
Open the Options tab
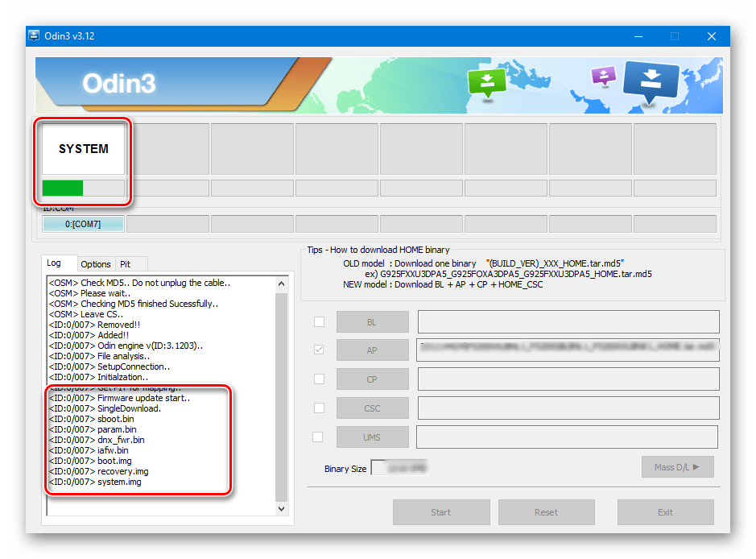(x=96, y=264)
